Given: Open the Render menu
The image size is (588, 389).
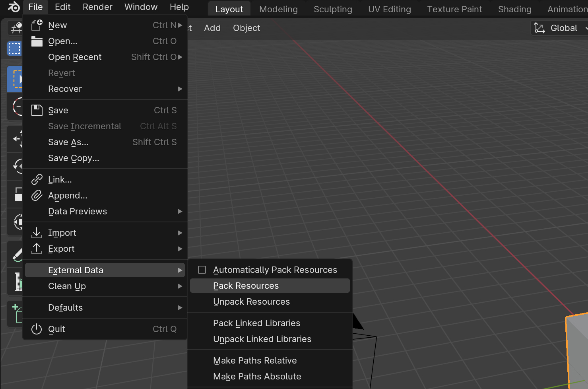Looking at the screenshot, I should 97,7.
